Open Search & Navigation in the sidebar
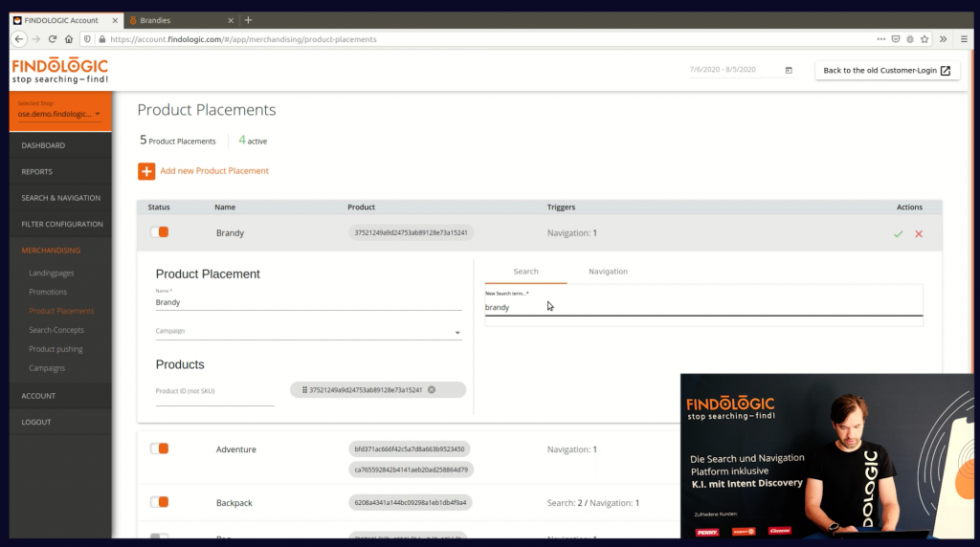The image size is (980, 547). 60,198
